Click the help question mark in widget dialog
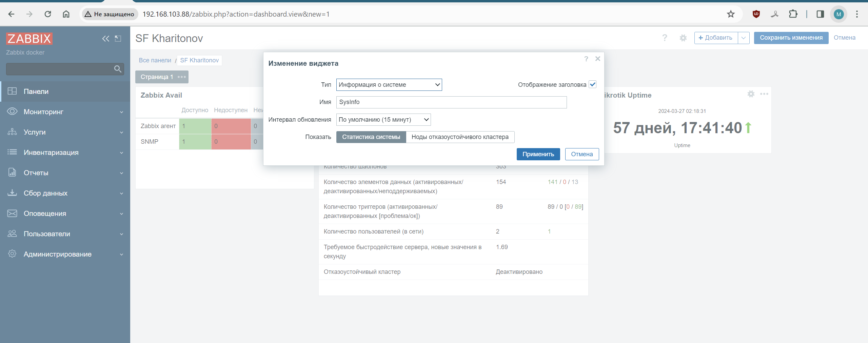The image size is (868, 343). 586,59
